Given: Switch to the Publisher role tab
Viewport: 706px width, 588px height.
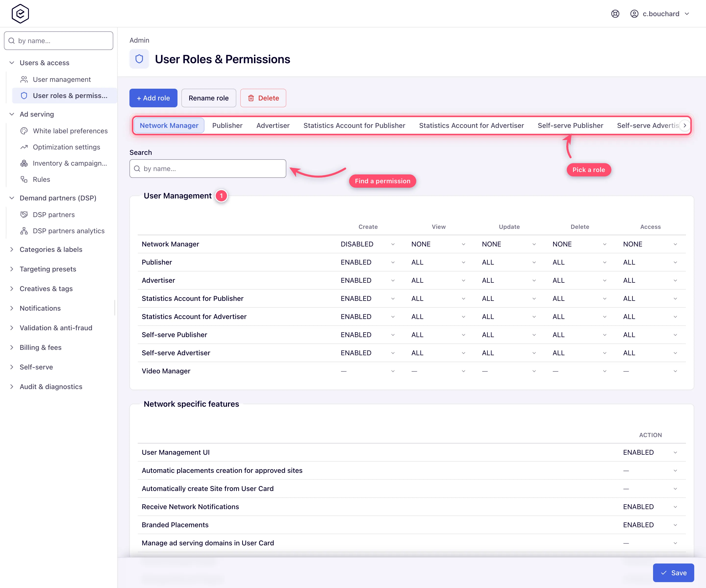Looking at the screenshot, I should [227, 125].
